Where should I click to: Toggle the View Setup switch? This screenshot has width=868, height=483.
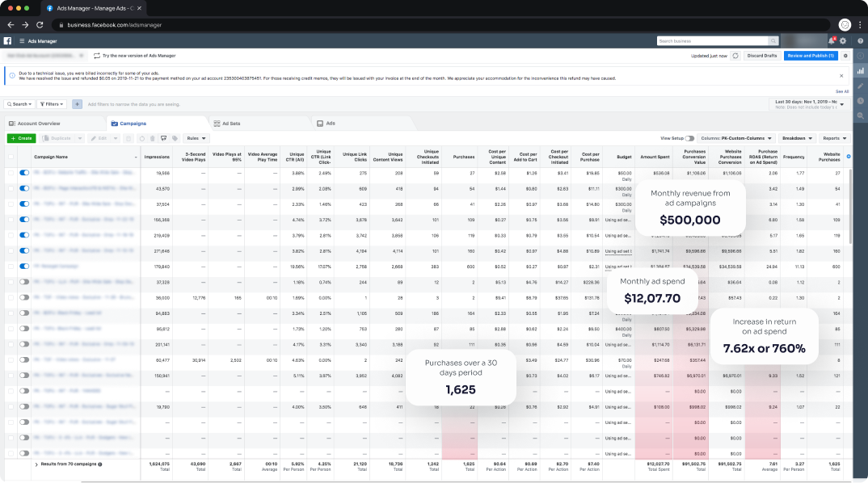pos(689,138)
